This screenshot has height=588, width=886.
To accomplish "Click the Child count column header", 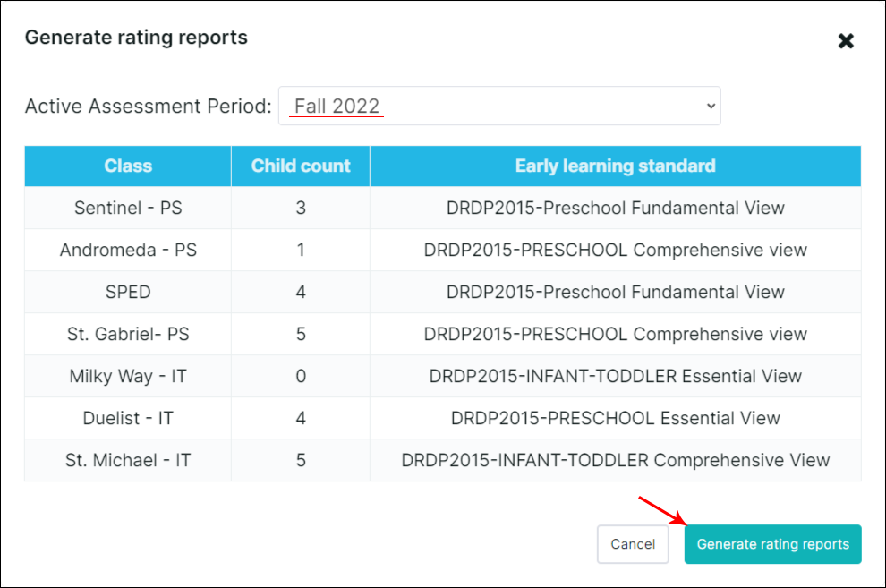I will coord(301,166).
